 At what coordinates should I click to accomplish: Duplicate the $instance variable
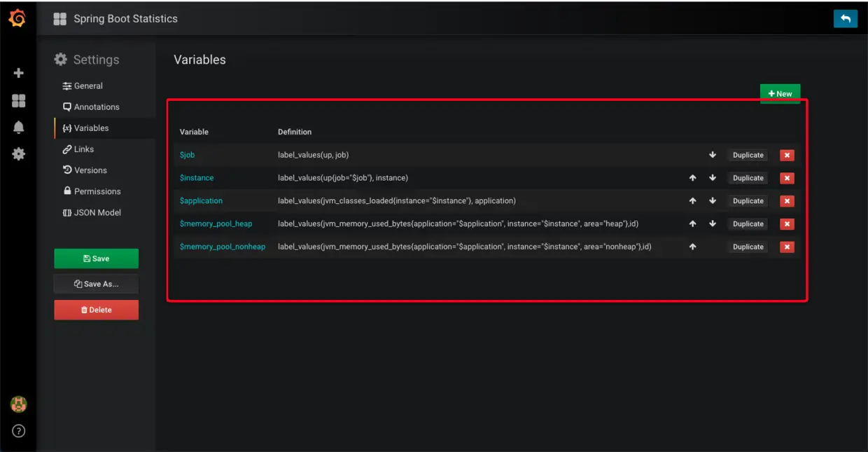(748, 178)
